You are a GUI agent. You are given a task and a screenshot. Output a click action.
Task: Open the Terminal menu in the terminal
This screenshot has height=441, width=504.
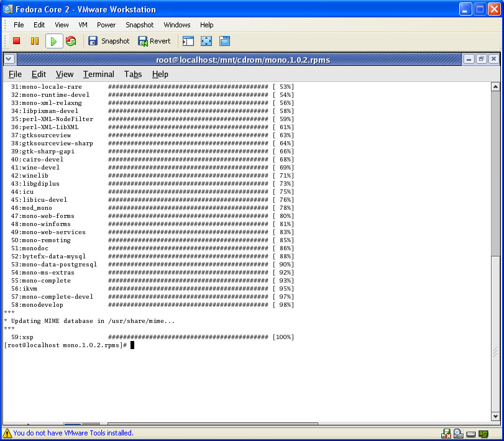tap(99, 74)
